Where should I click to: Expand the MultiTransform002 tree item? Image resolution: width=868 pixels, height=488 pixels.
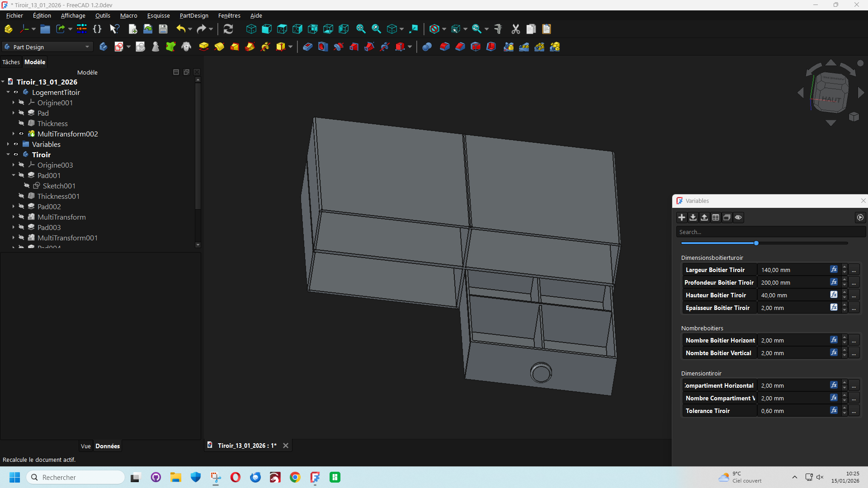14,134
